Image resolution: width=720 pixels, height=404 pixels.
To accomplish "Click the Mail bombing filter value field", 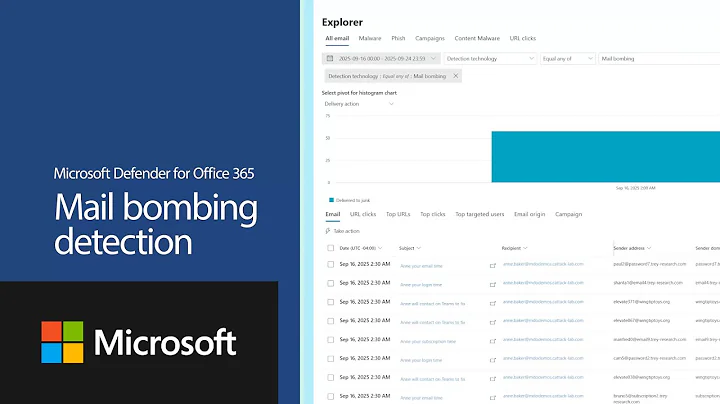I will pyautogui.click(x=659, y=58).
